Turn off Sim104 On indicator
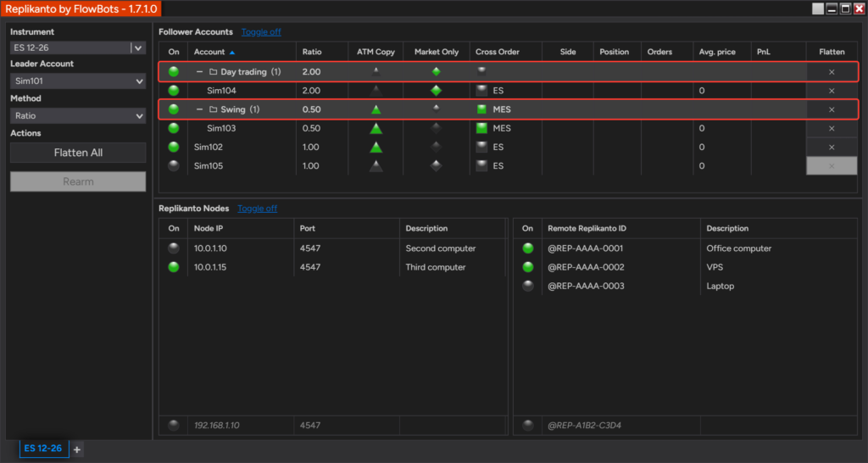The width and height of the screenshot is (868, 463). coord(174,90)
